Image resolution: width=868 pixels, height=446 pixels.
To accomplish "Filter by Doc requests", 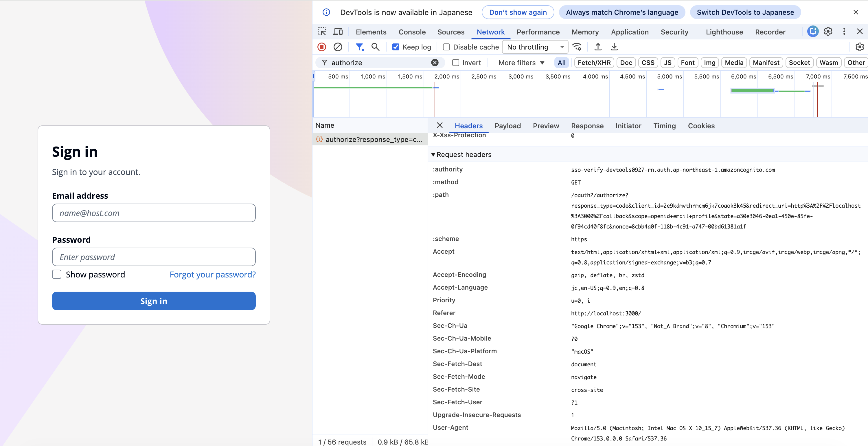I will [x=626, y=63].
